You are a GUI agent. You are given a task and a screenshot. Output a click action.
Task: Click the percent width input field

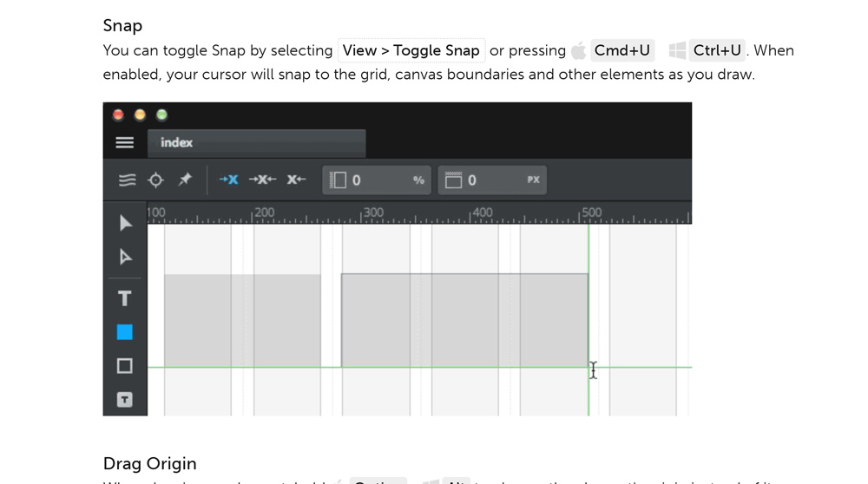tap(377, 180)
